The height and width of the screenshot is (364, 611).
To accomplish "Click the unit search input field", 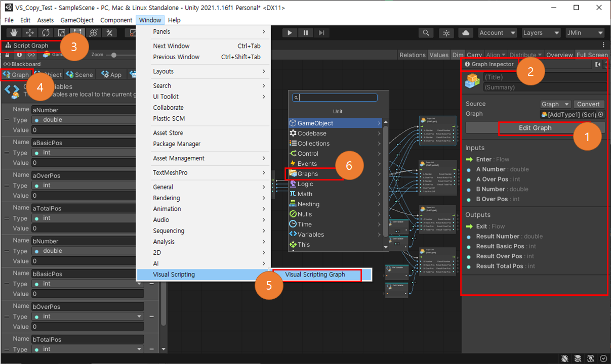I will tap(335, 98).
